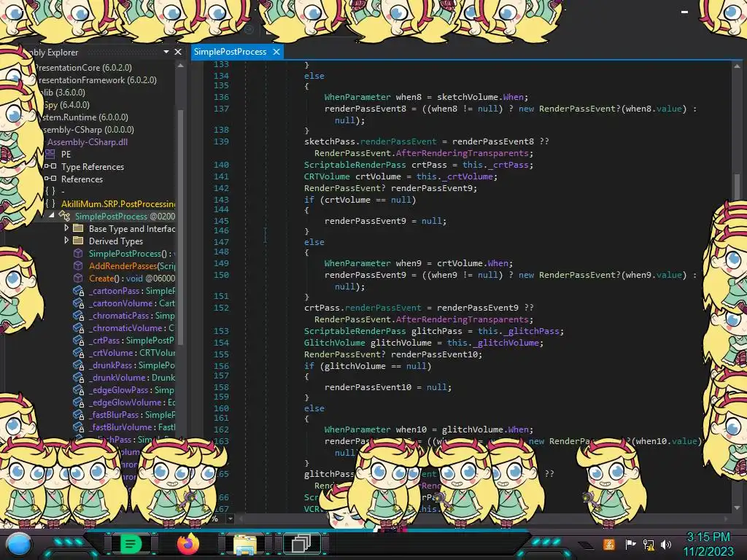747x560 pixels.
Task: Expand the Derived Types folder
Action: (66, 241)
